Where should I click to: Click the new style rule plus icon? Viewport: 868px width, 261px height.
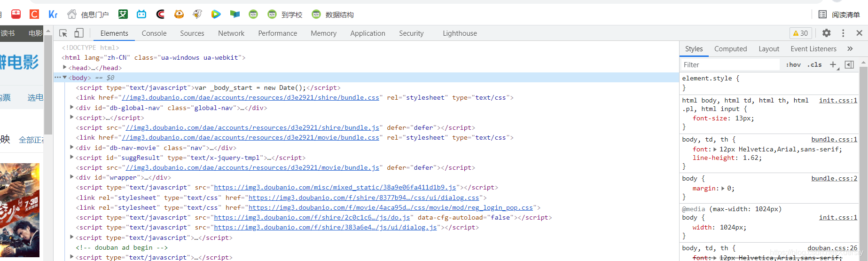pos(833,64)
